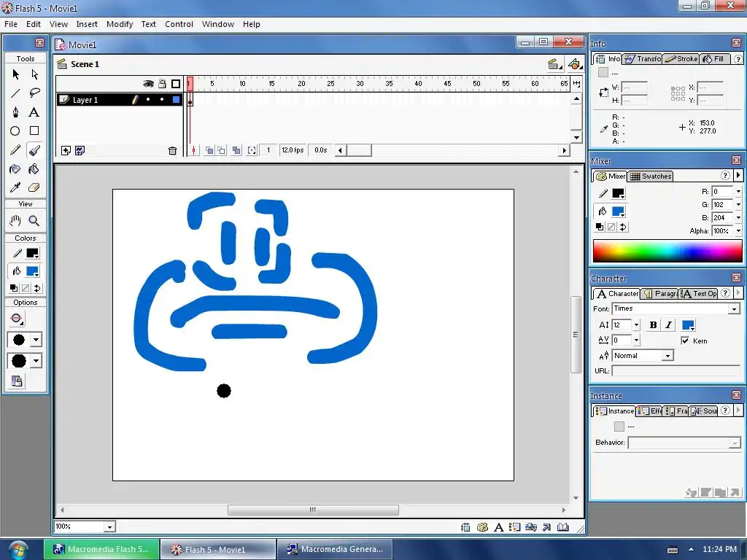Open the character position Normal dropdown
This screenshot has height=560, width=747.
[668, 356]
